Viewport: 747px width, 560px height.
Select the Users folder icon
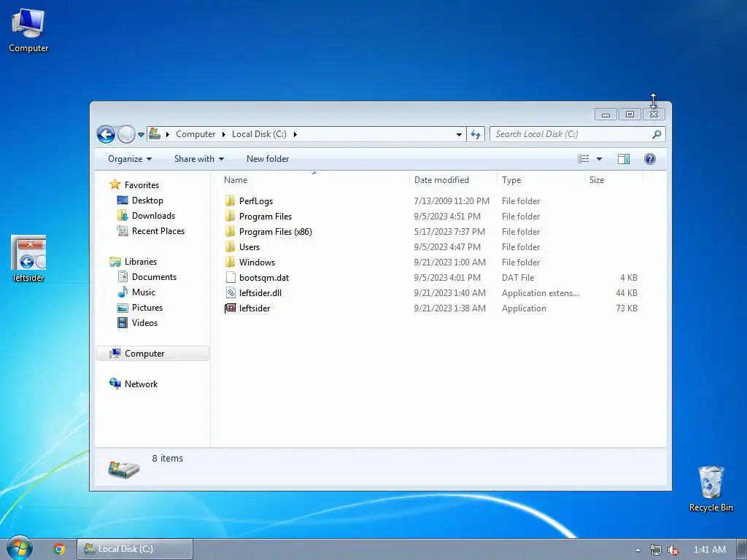(x=230, y=246)
